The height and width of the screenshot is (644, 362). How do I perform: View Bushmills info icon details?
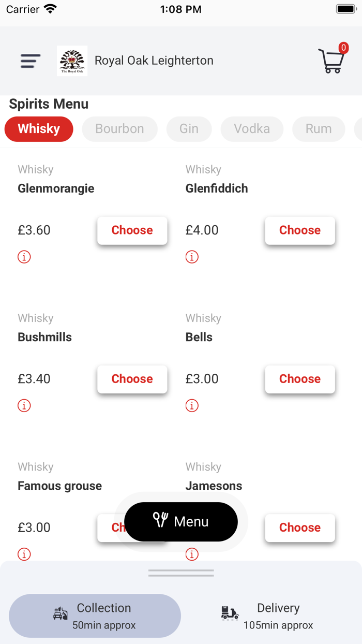pos(24,405)
